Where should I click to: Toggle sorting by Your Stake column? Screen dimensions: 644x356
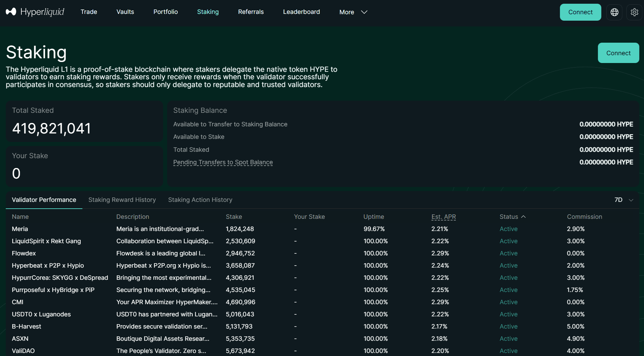point(309,216)
